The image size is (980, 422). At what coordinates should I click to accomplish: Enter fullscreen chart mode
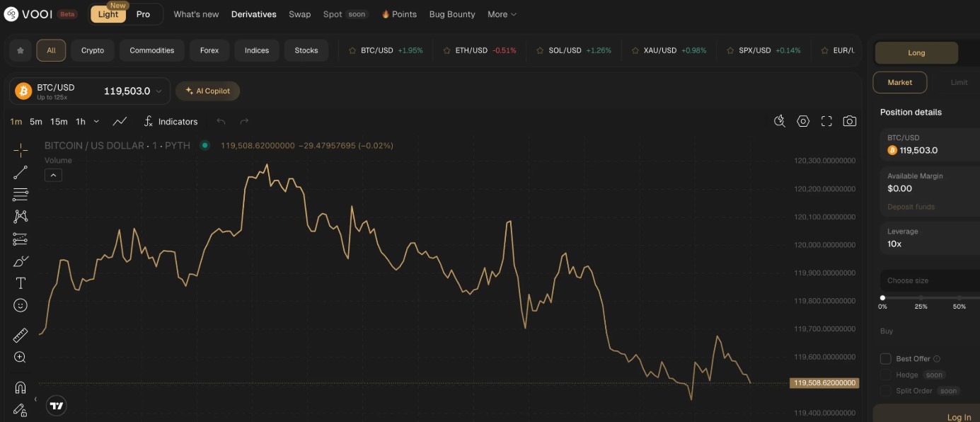pyautogui.click(x=826, y=122)
